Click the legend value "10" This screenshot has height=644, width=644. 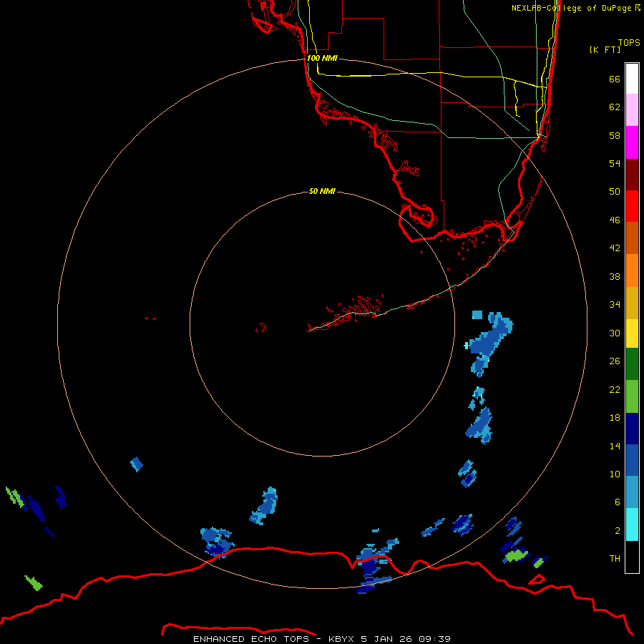click(x=615, y=474)
